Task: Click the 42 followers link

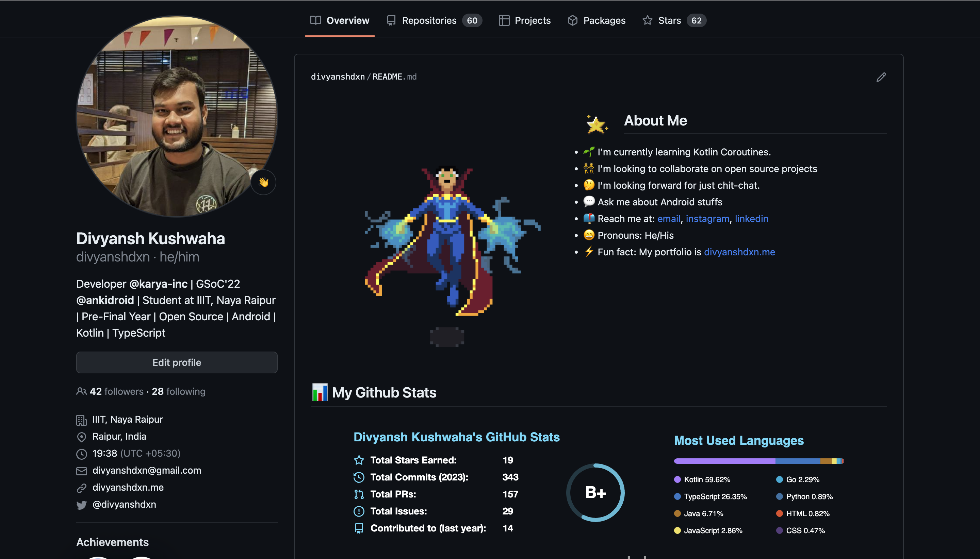Action: (116, 391)
